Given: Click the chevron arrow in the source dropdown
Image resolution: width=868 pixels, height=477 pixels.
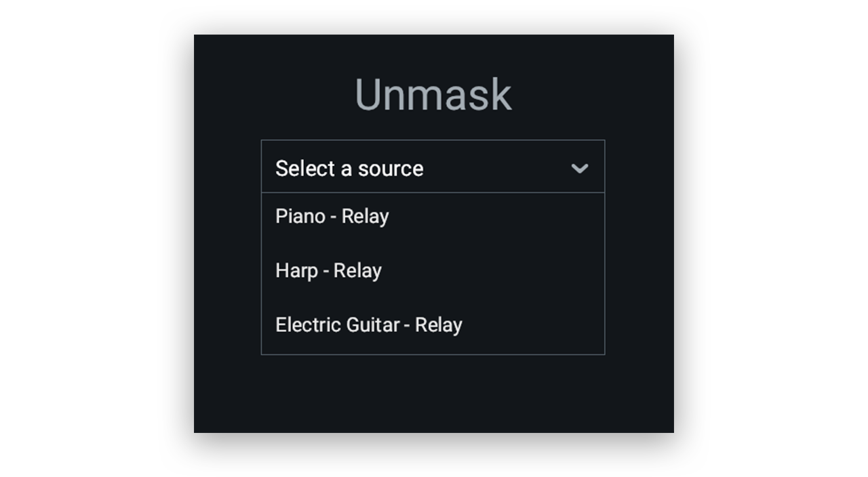Looking at the screenshot, I should point(580,168).
